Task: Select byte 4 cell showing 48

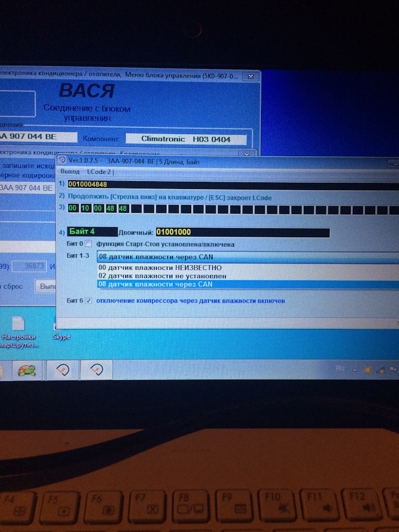Action: click(122, 209)
